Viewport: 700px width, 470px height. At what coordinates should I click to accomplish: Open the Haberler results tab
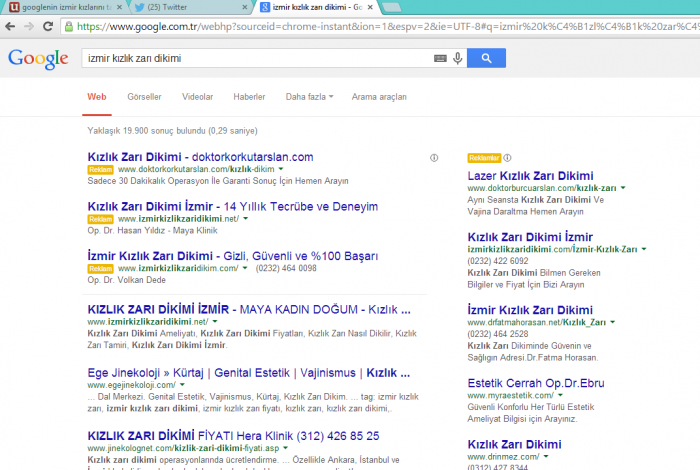click(x=249, y=97)
